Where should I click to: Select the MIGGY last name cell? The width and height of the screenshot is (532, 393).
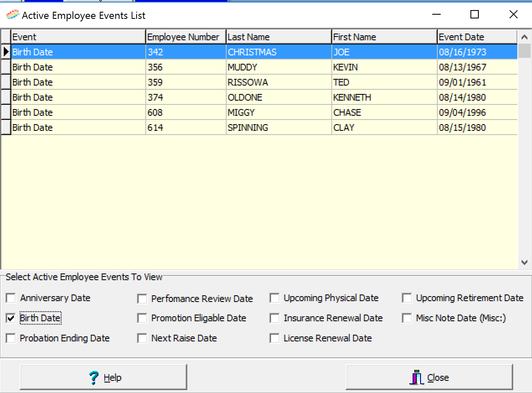(x=279, y=112)
